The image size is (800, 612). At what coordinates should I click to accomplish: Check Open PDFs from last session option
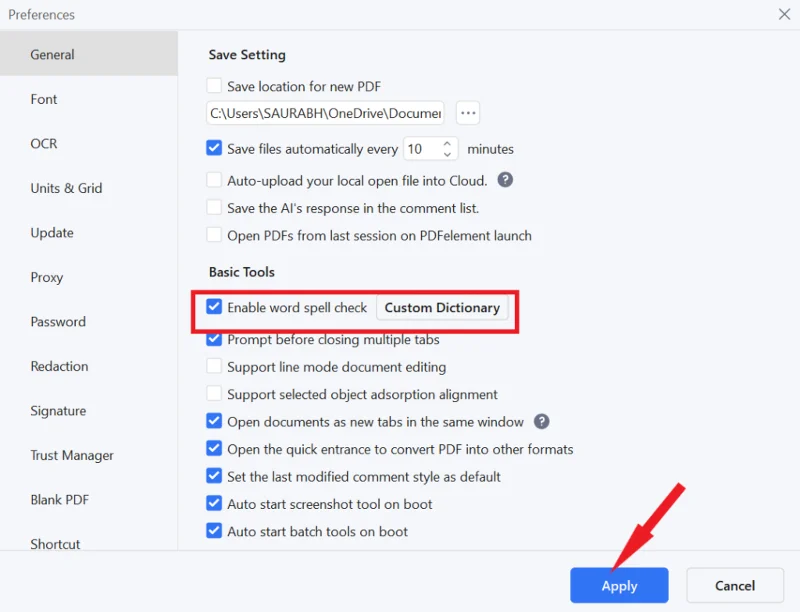tap(214, 236)
